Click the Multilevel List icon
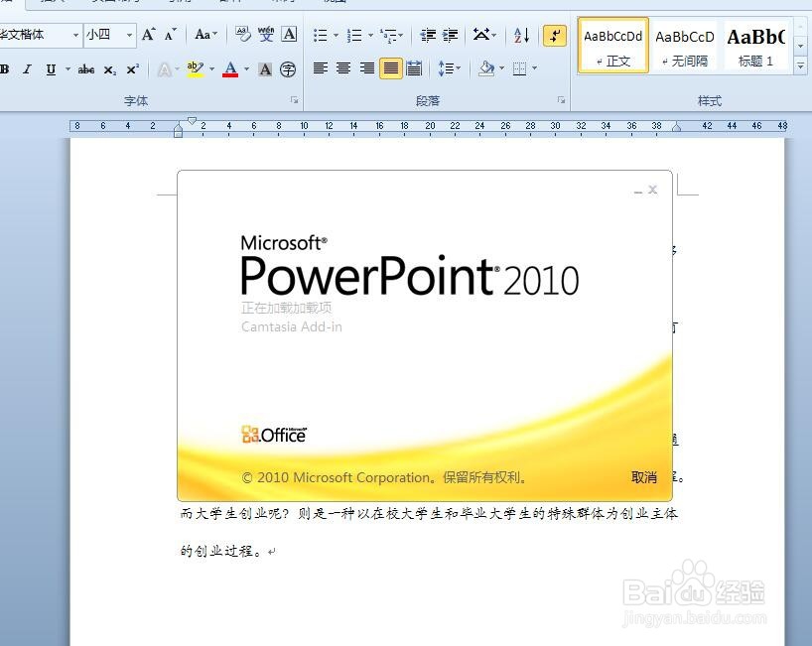The width and height of the screenshot is (812, 646). point(388,35)
